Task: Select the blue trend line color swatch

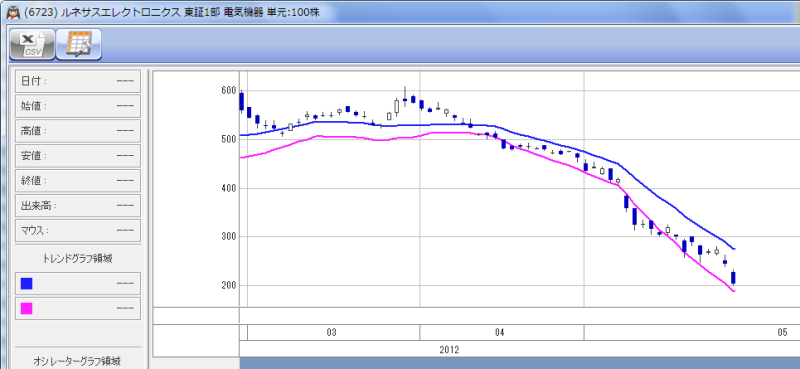Action: [x=27, y=284]
